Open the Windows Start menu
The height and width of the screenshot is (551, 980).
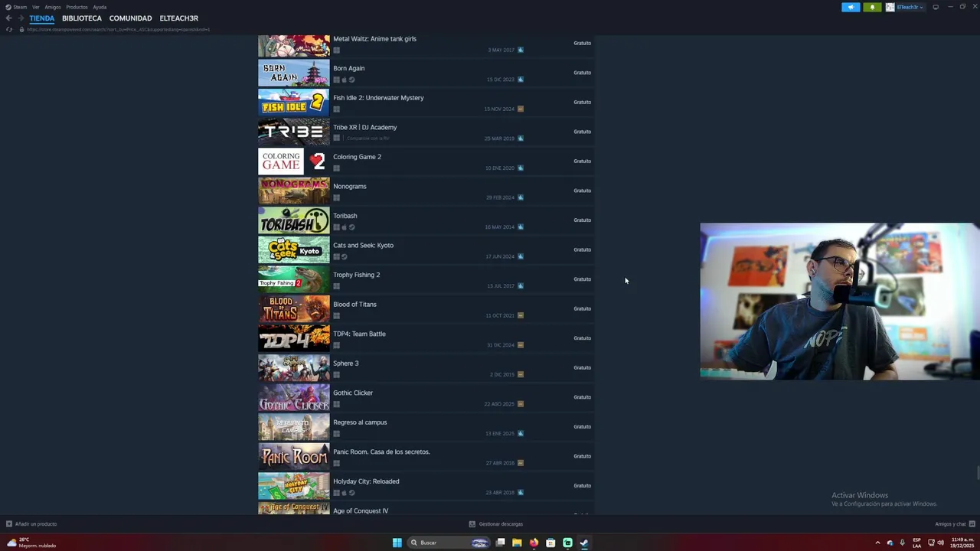pos(397,543)
